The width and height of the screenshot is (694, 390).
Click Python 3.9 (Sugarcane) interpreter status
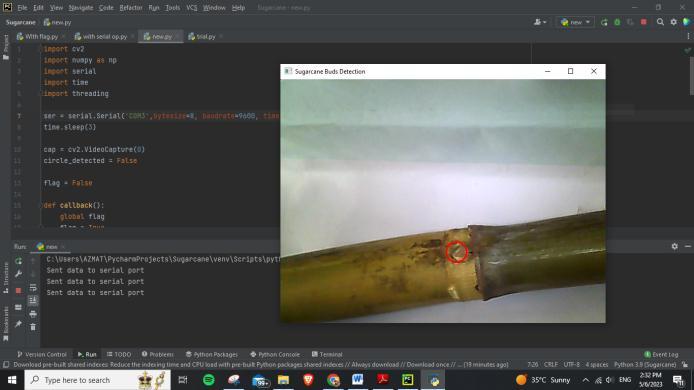coord(645,365)
